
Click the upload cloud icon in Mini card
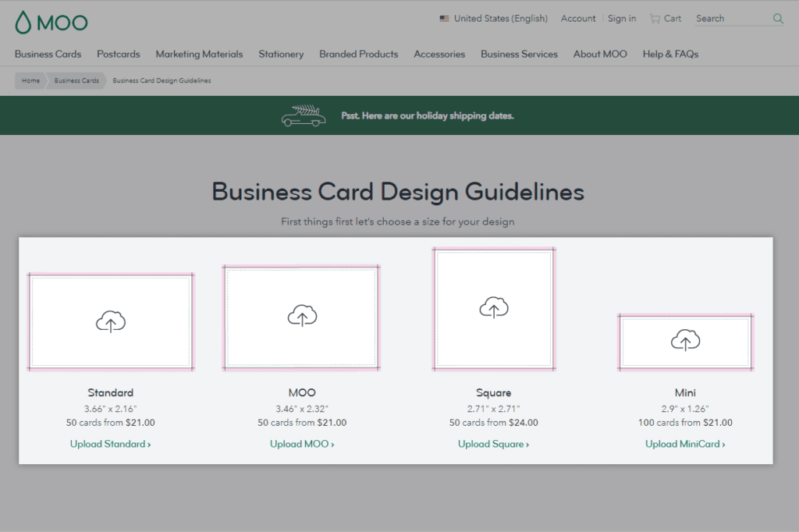tap(685, 340)
